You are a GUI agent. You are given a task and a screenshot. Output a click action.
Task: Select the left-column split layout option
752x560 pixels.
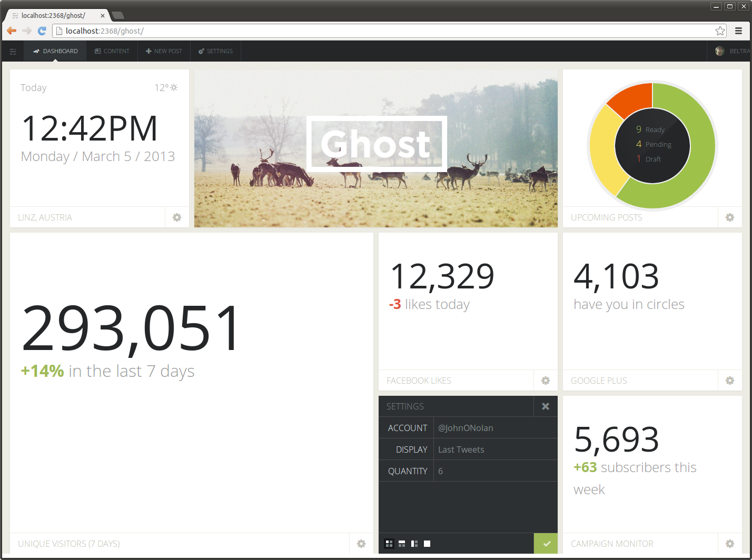pos(414,544)
